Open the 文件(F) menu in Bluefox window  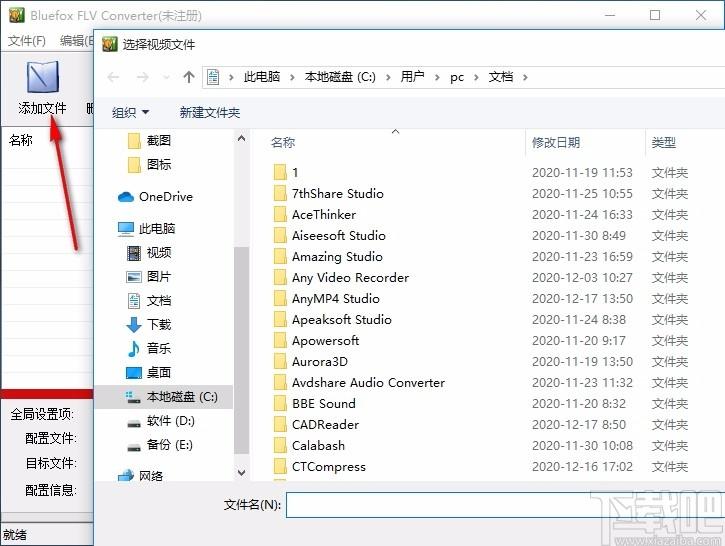[x=27, y=41]
